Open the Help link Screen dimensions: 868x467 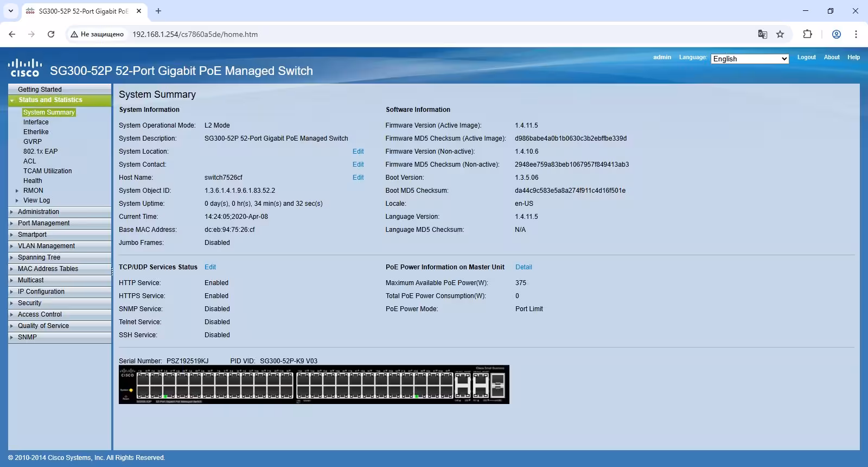(853, 57)
